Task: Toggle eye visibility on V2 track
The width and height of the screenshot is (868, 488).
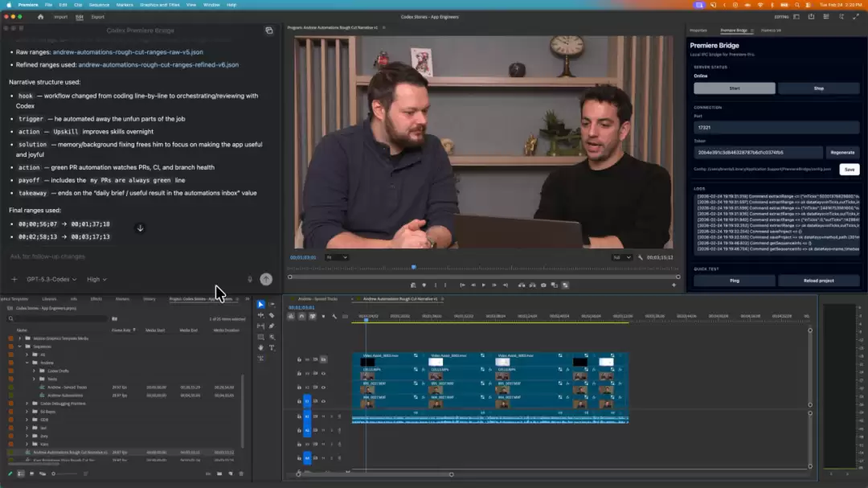Action: click(323, 388)
